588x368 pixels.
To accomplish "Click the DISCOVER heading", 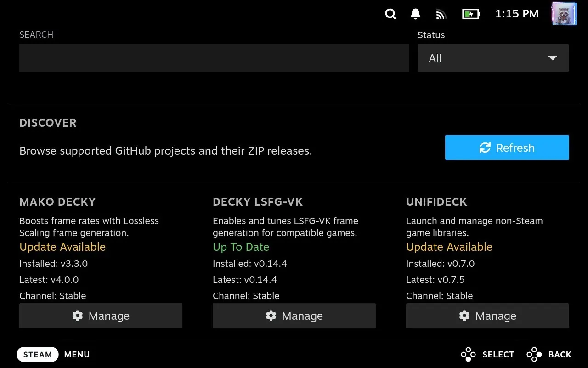I will point(48,123).
